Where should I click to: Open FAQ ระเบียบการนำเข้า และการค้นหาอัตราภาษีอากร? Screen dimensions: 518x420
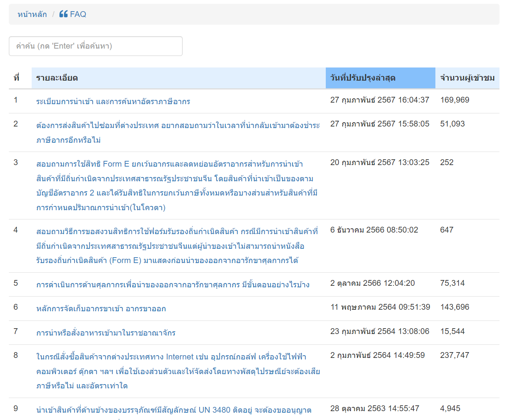(x=113, y=101)
